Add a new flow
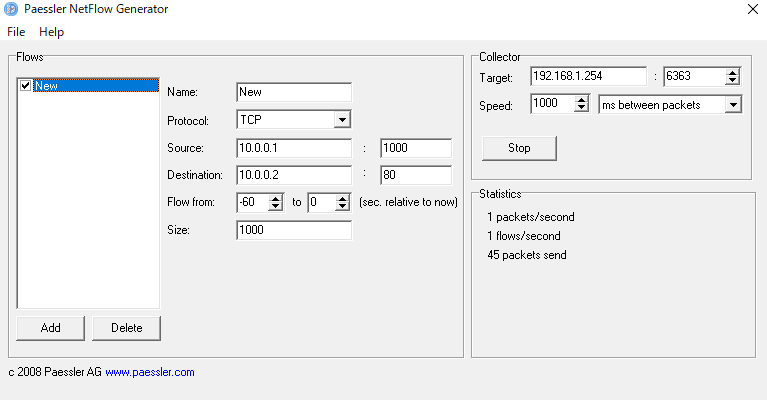This screenshot has width=767, height=400. point(50,328)
